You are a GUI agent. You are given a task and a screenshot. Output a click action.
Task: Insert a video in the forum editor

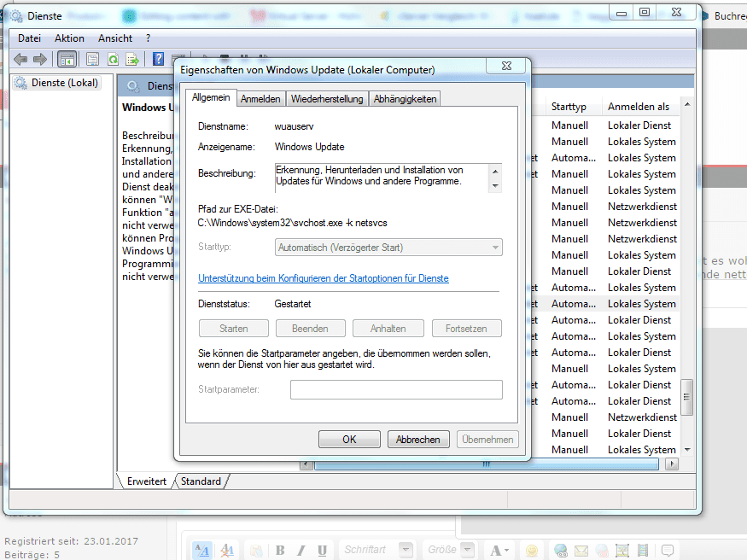(x=643, y=551)
